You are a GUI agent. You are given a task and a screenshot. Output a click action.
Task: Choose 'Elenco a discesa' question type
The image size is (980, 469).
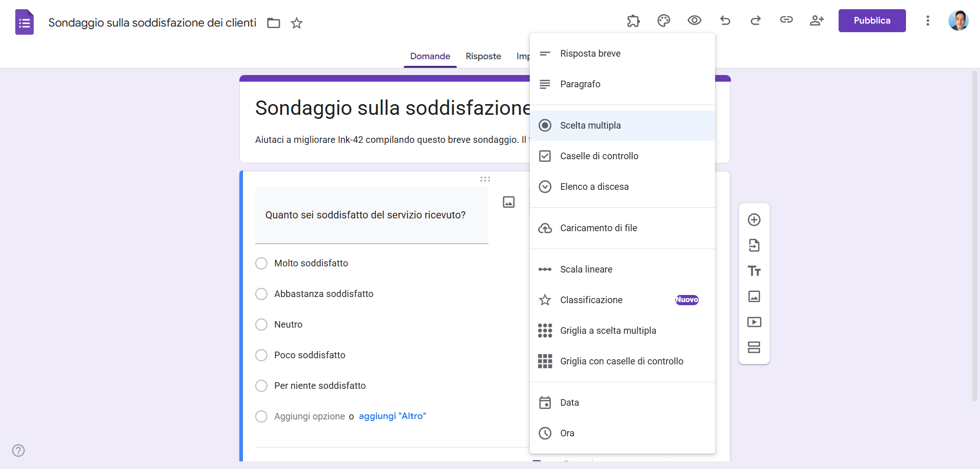point(594,187)
